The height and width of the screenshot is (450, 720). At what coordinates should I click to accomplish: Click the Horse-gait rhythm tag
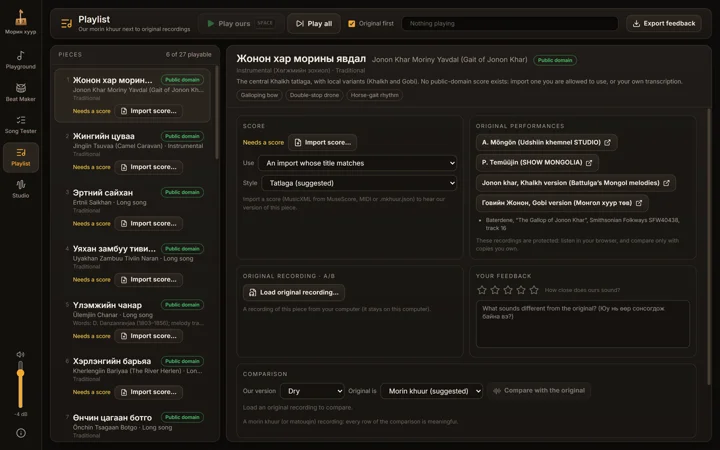coord(375,96)
